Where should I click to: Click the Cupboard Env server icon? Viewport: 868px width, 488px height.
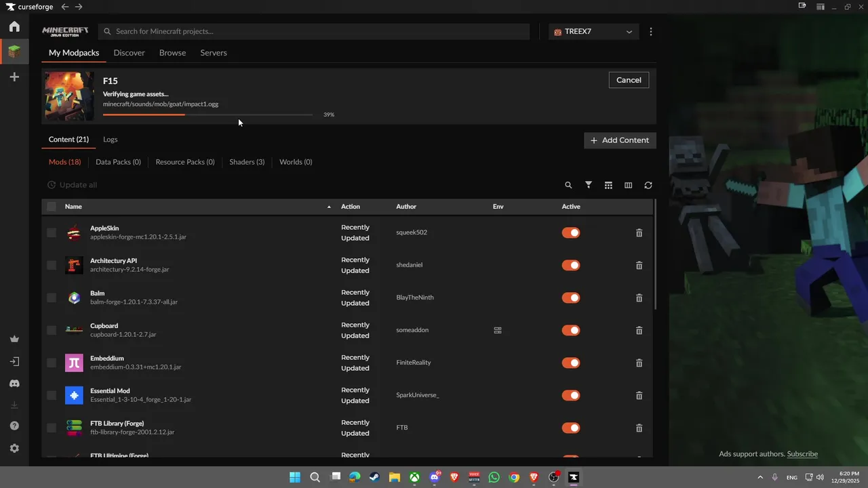click(498, 330)
